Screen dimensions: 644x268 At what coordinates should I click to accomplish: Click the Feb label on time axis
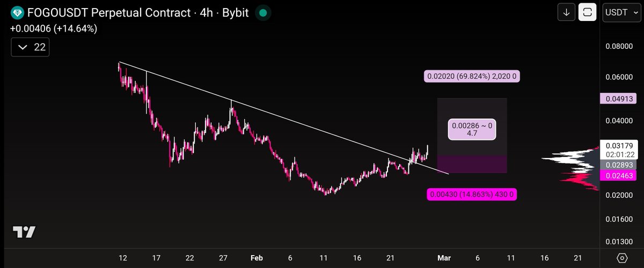257,258
